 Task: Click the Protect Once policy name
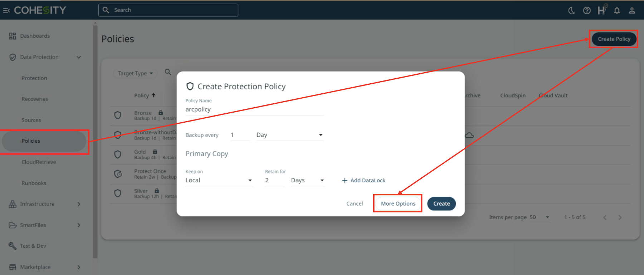150,171
